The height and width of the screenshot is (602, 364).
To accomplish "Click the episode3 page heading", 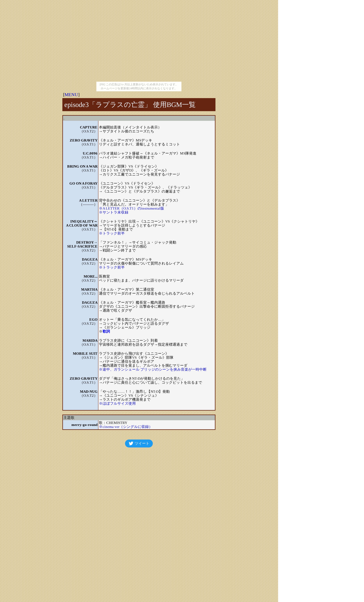I will click(x=139, y=105).
